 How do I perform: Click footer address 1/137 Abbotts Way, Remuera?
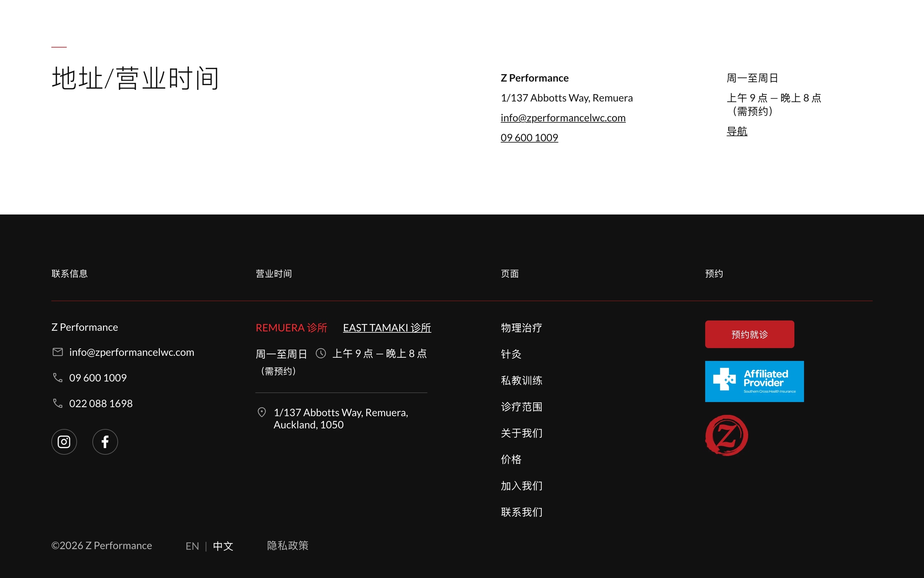(x=341, y=419)
